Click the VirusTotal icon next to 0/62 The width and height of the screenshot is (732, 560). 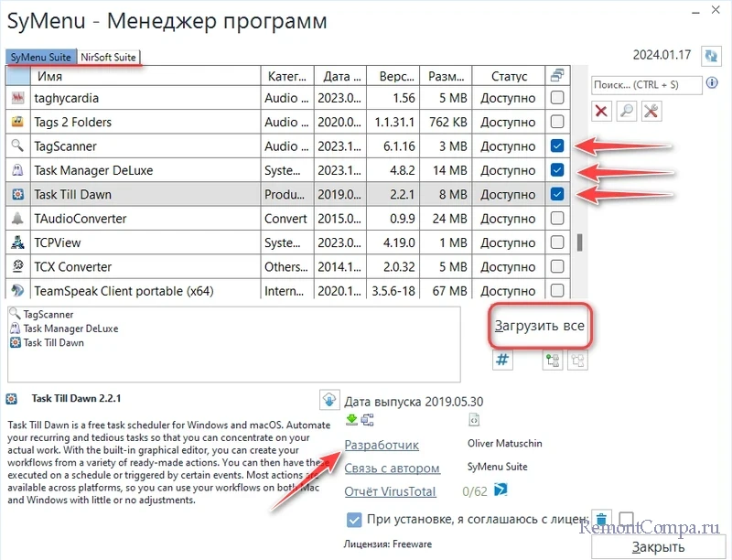click(x=501, y=491)
